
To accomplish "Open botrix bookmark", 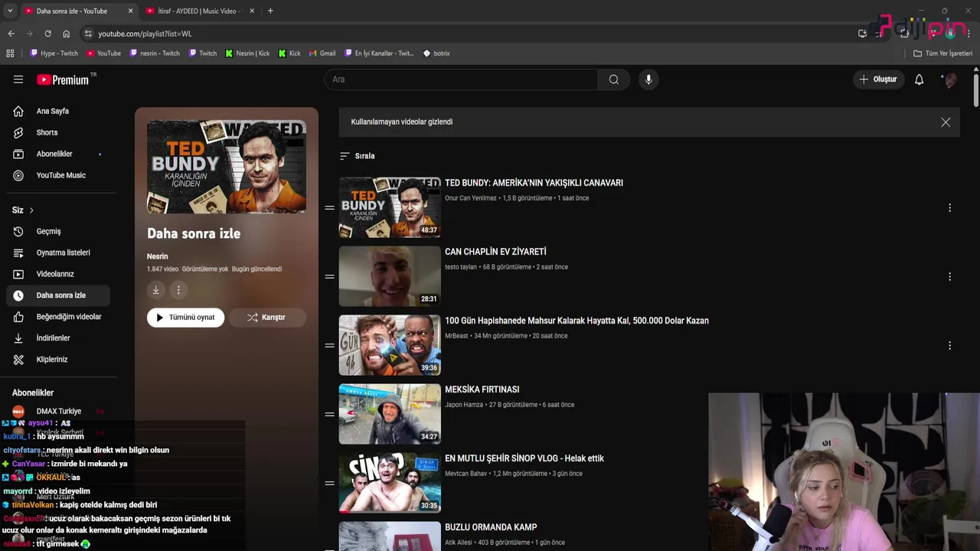I will coord(436,54).
